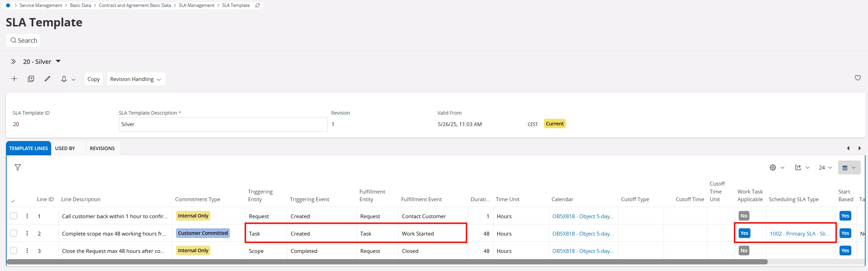
Task: Open the 1002 - Primary SLA link
Action: tap(799, 233)
